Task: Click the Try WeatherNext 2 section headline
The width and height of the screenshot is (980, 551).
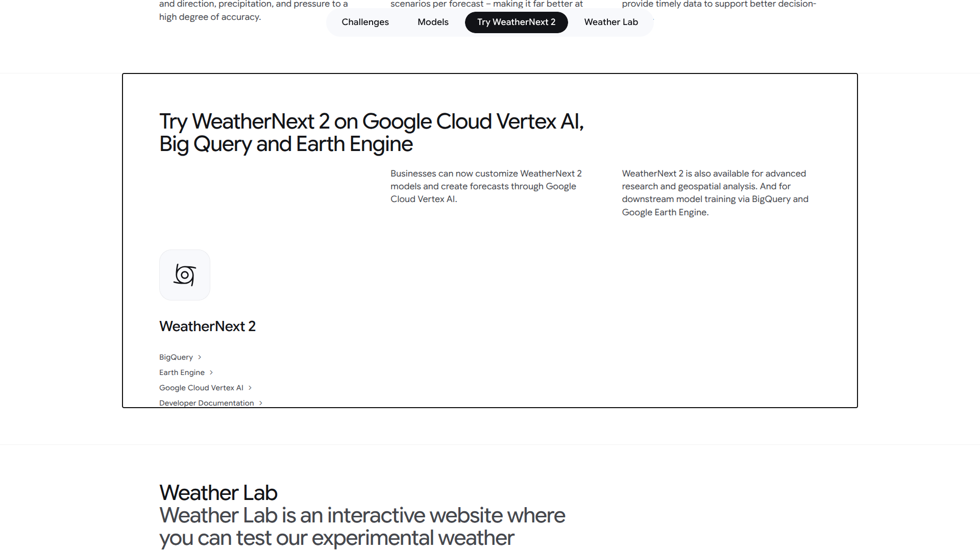Action: click(x=371, y=132)
